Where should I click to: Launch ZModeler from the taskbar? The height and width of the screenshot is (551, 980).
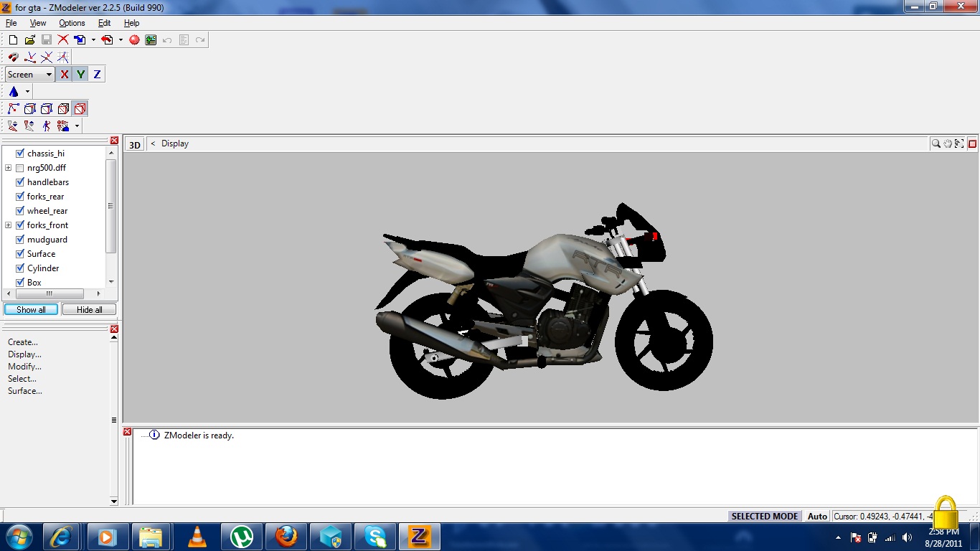pos(420,536)
